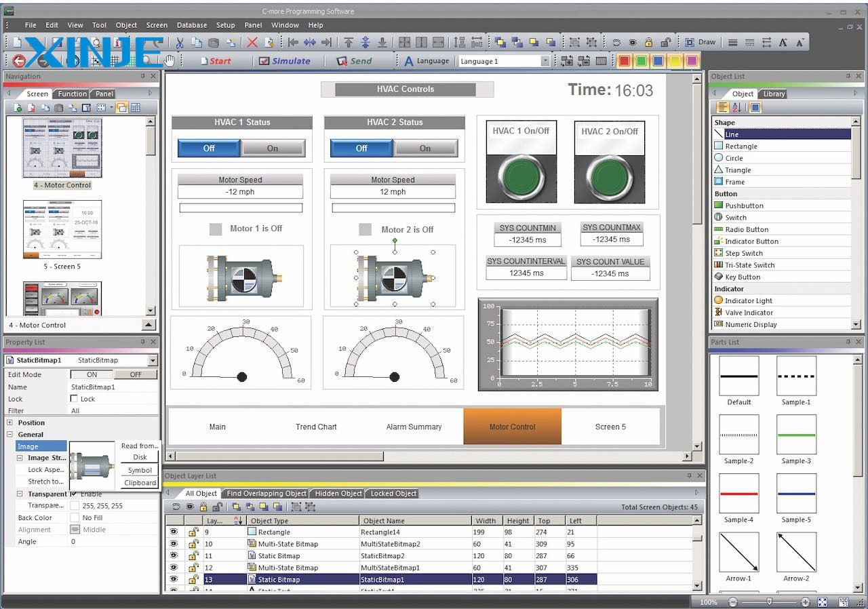Choose the Pushbutton object
This screenshot has height=609, width=868.
[782, 205]
